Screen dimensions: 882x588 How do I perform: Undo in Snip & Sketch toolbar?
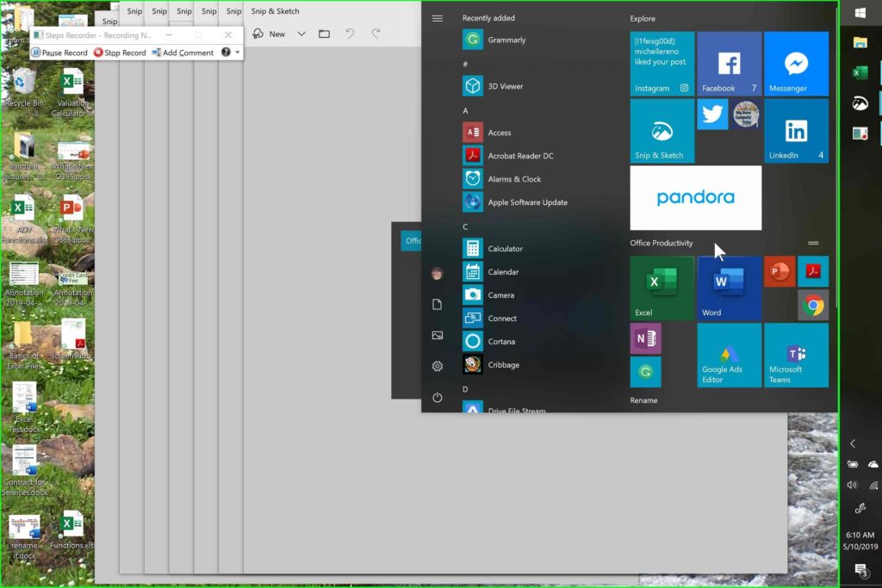point(350,34)
